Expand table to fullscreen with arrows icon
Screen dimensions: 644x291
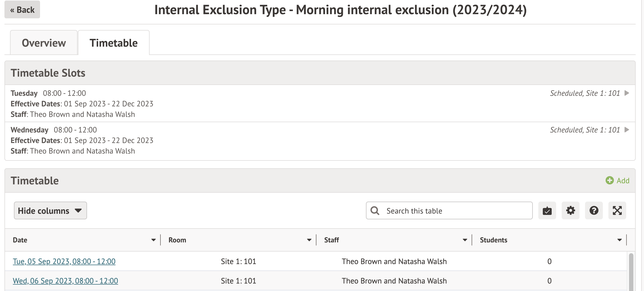point(617,211)
